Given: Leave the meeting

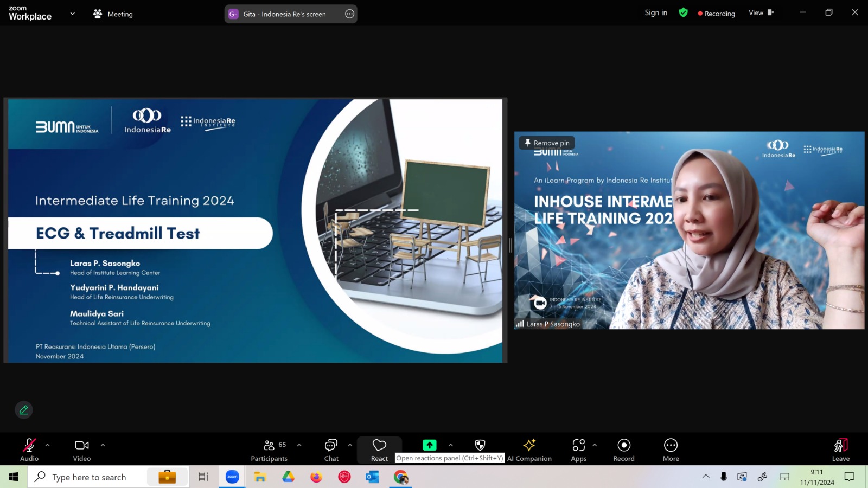Looking at the screenshot, I should tap(841, 450).
